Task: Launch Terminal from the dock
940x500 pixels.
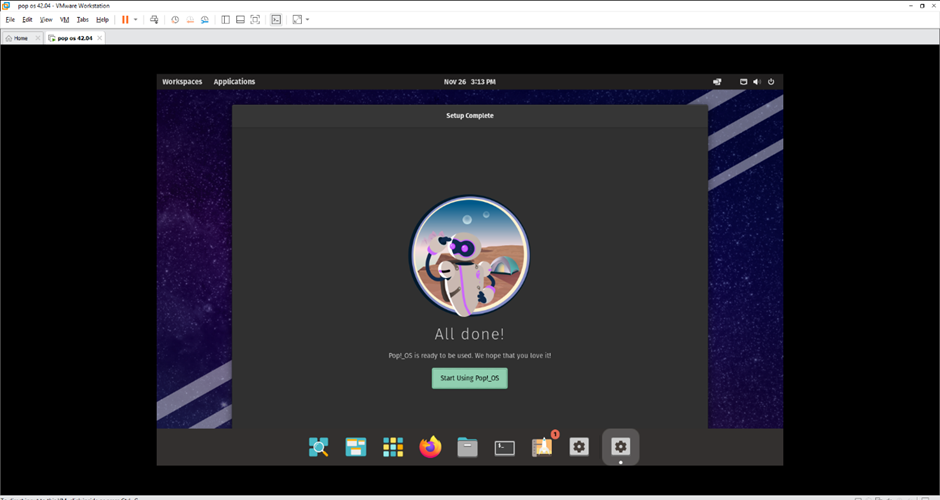Action: click(504, 447)
